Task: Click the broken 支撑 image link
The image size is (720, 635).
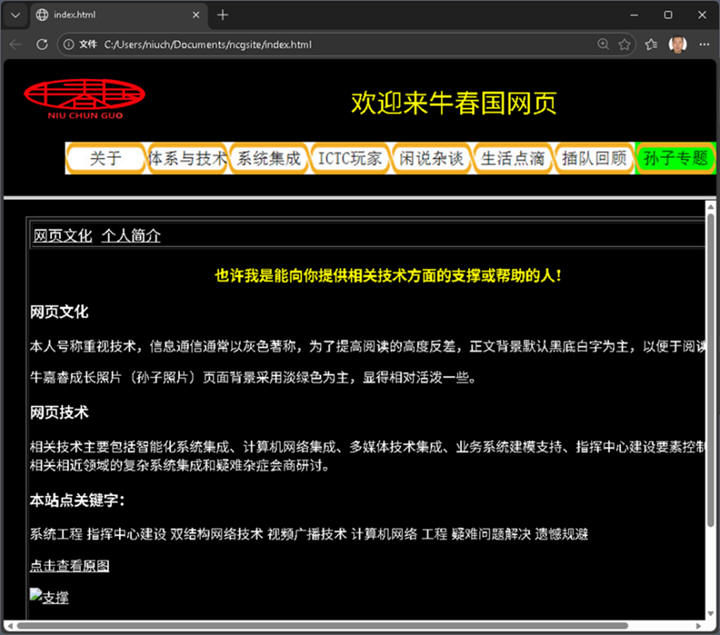Action: pos(49,596)
